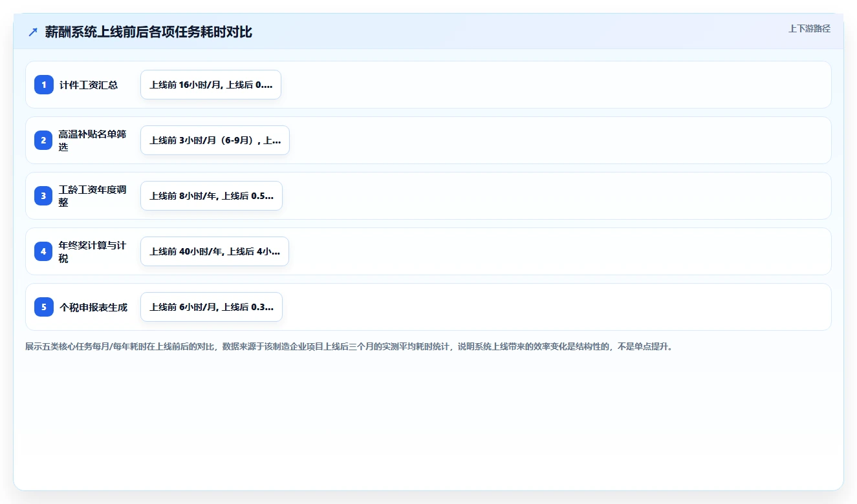Screen dimensions: 857x504
Task: Click the description text starting 展示五类核心任务
Action: (x=350, y=346)
